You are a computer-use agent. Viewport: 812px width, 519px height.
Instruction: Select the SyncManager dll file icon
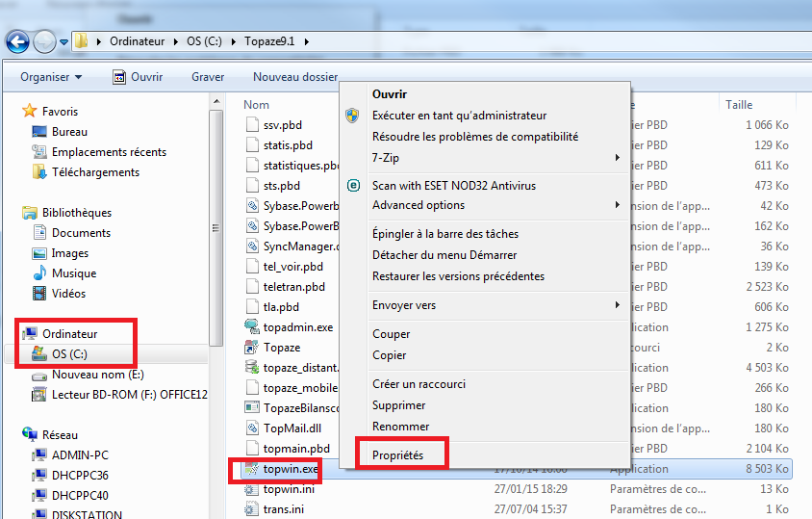252,246
